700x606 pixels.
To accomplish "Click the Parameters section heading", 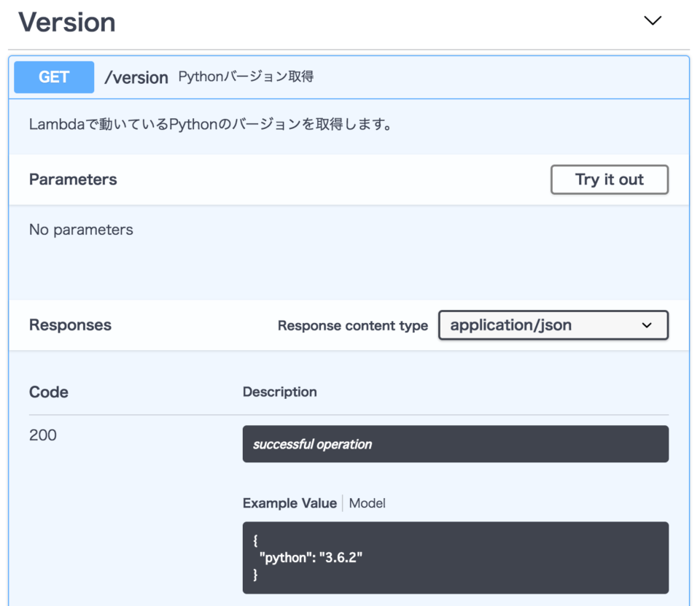I will [x=72, y=179].
